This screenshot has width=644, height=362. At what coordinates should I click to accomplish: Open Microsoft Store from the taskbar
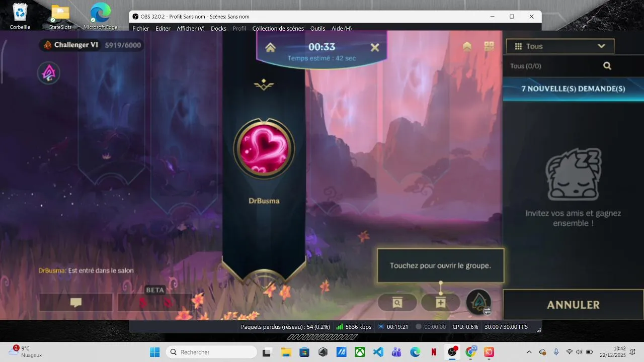304,352
